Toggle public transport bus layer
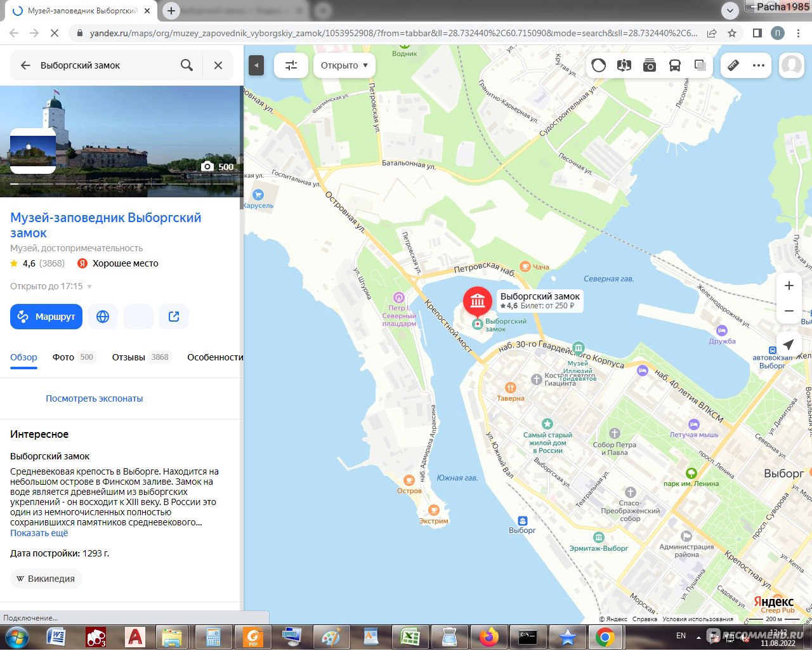The image size is (812, 651). [675, 65]
